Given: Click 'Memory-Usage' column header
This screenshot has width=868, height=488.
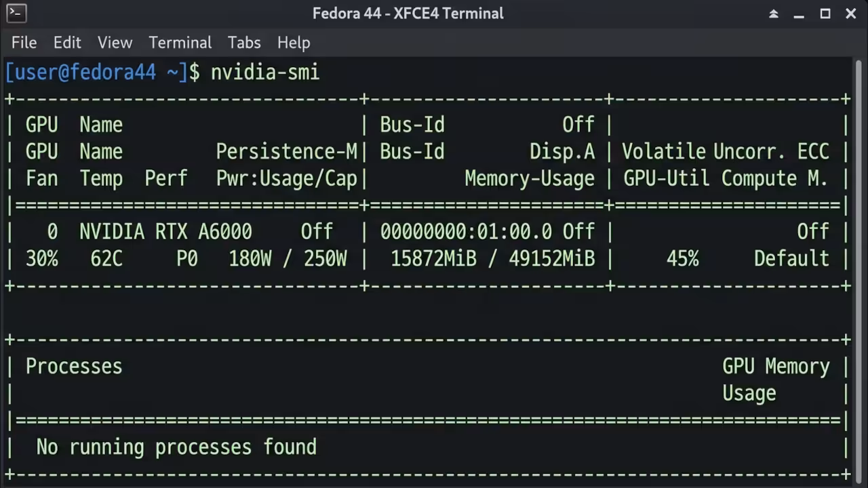Looking at the screenshot, I should pyautogui.click(x=530, y=179).
